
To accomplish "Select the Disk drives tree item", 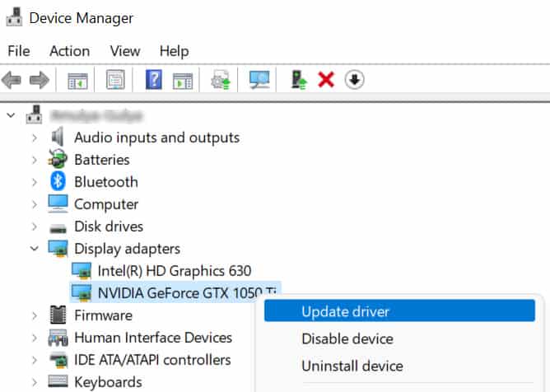I will tap(108, 226).
